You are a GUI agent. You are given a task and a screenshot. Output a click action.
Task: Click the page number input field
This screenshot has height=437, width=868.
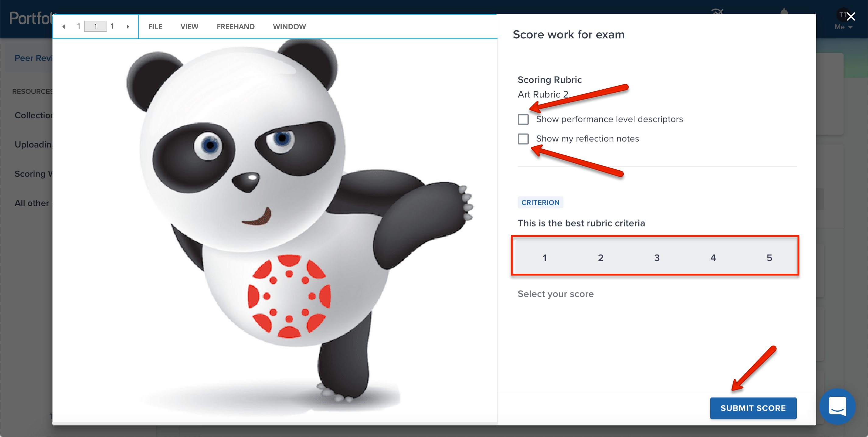(x=95, y=26)
